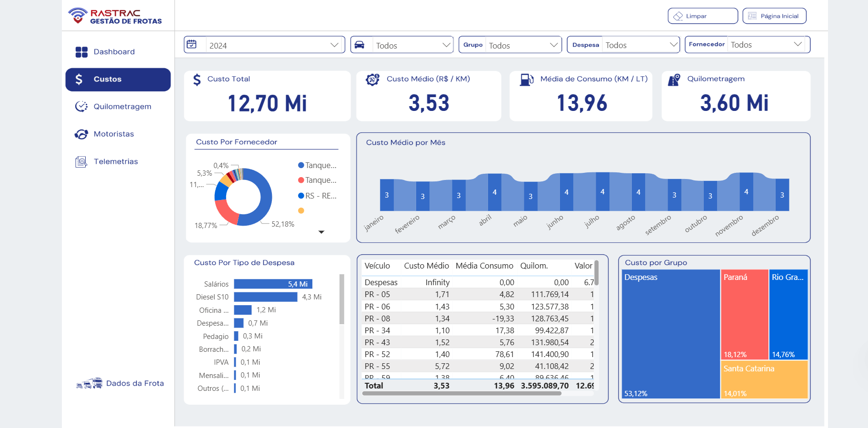The width and height of the screenshot is (868, 428).
Task: Click the car icon vehicle filter
Action: click(x=359, y=45)
